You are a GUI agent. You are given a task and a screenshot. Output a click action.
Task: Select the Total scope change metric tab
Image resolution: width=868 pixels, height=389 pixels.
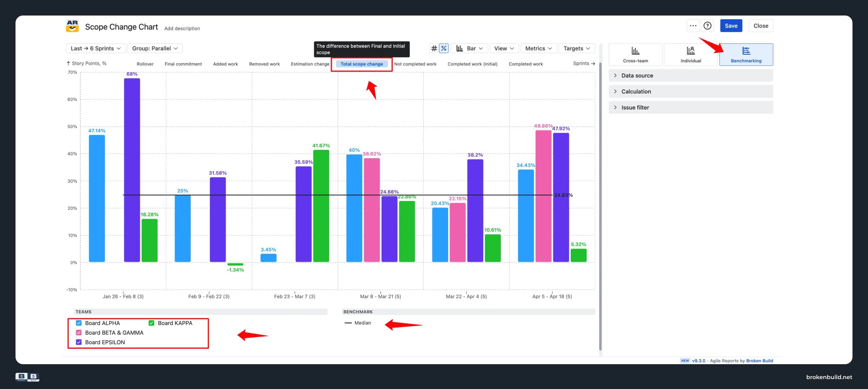[362, 64]
